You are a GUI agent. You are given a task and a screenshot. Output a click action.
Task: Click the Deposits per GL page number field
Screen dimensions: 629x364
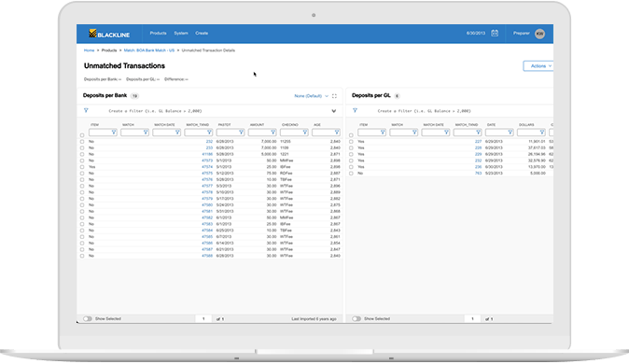(472, 318)
